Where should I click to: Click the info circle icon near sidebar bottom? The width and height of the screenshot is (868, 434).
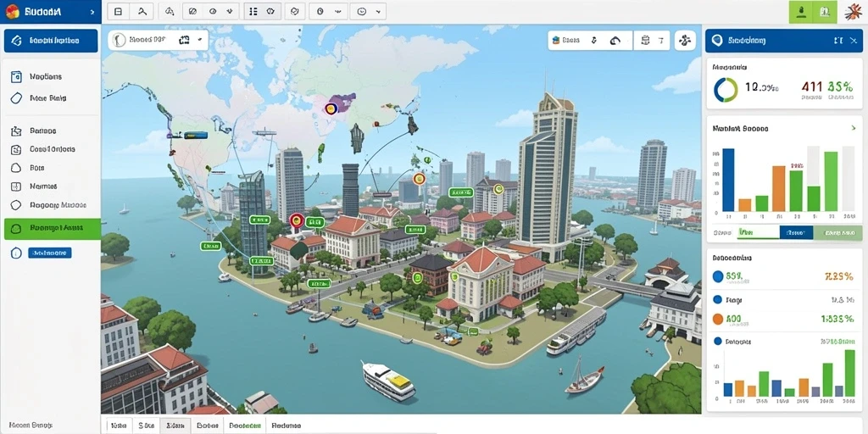tap(16, 253)
